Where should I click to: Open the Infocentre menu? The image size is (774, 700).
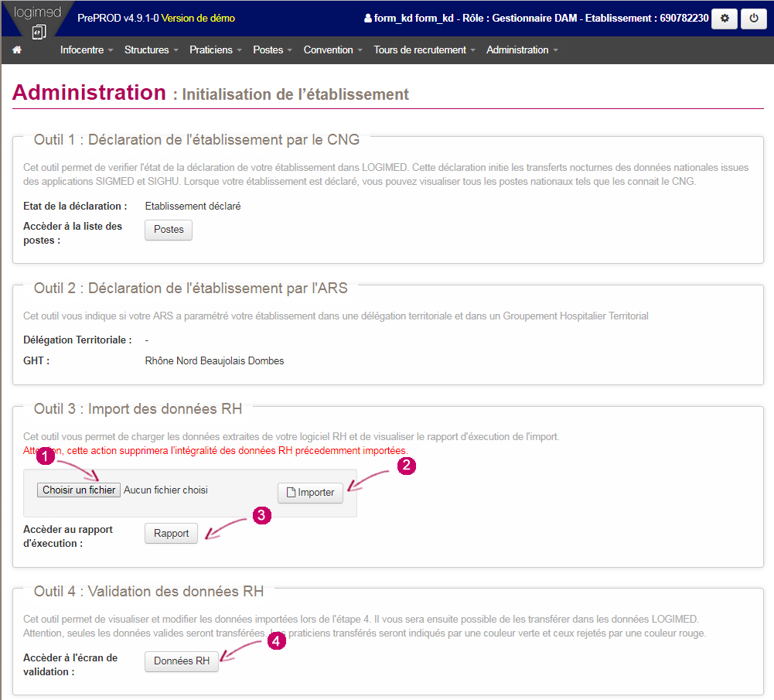pyautogui.click(x=87, y=50)
